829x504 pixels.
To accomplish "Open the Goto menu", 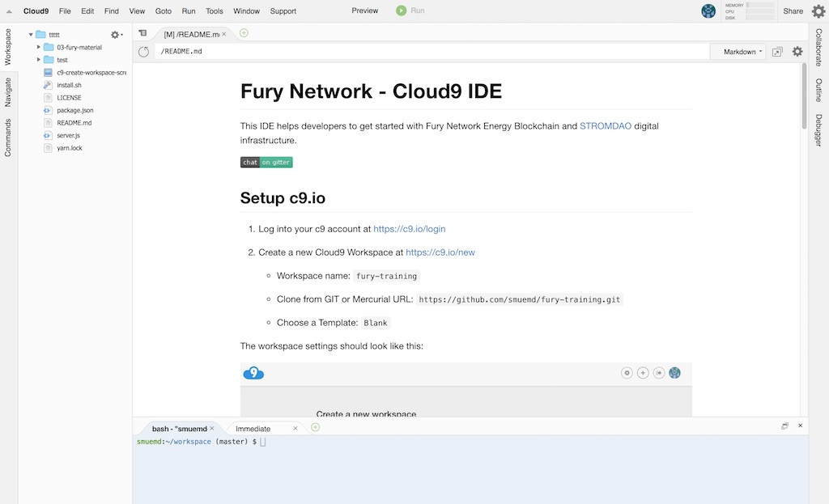I will [164, 11].
